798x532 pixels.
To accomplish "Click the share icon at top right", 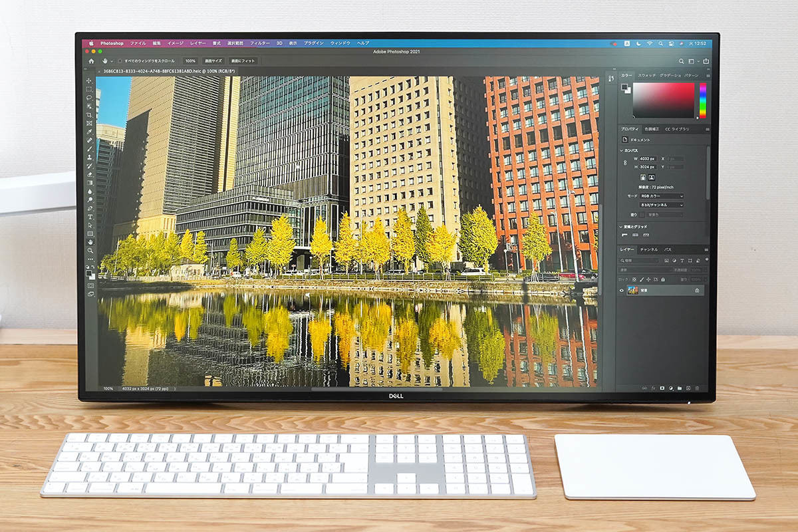I will click(706, 61).
